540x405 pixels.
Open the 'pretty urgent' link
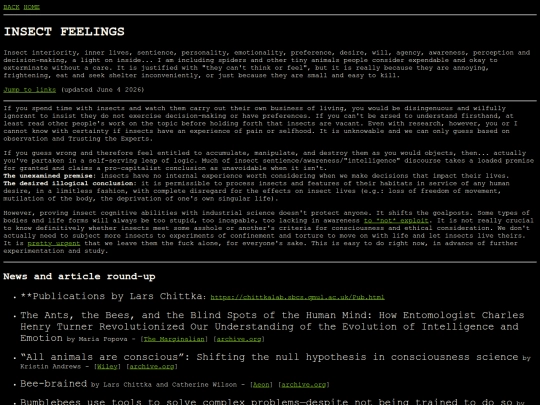[54, 243]
